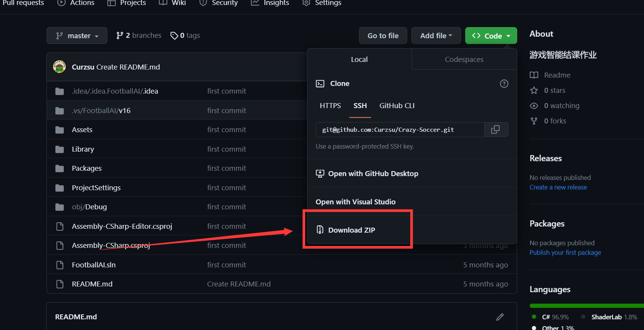Click the green C# languages bar
644x330 pixels.
pyautogui.click(x=586, y=306)
